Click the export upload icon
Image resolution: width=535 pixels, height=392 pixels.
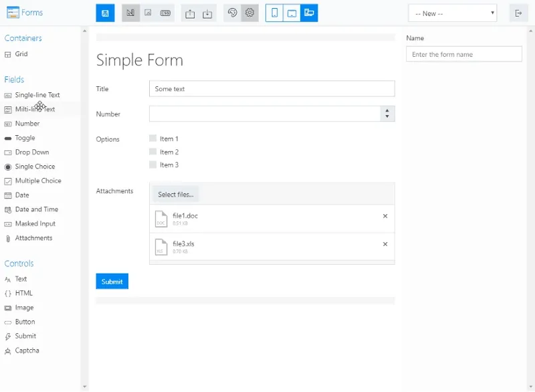click(190, 13)
